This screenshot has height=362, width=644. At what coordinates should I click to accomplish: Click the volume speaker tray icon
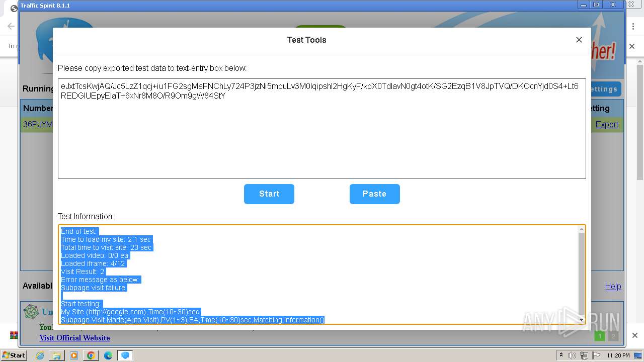(572, 355)
